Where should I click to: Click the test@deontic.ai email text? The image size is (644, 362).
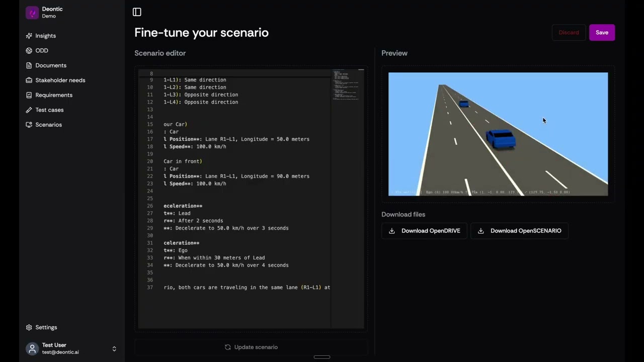[60, 352]
